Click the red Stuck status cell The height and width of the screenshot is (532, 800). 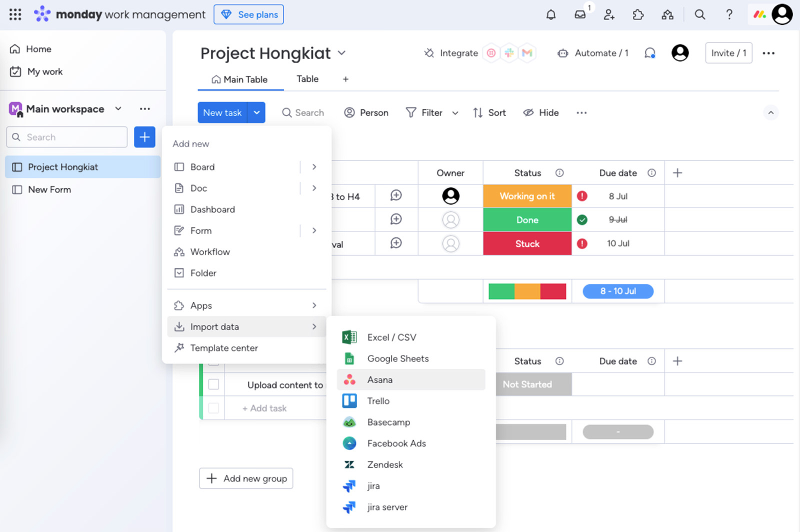click(527, 243)
